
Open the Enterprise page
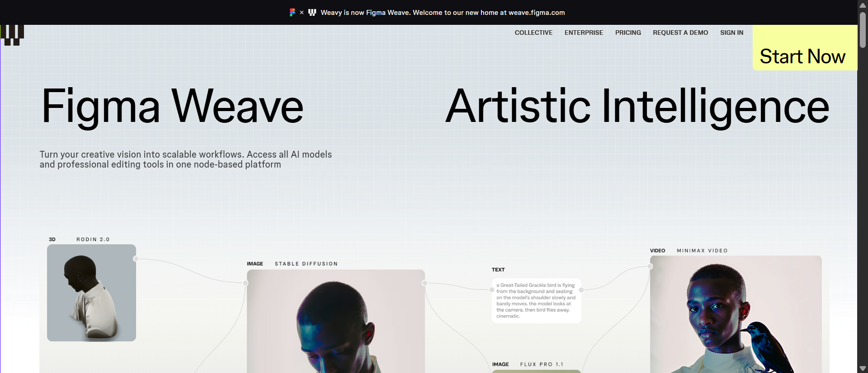[x=584, y=33]
